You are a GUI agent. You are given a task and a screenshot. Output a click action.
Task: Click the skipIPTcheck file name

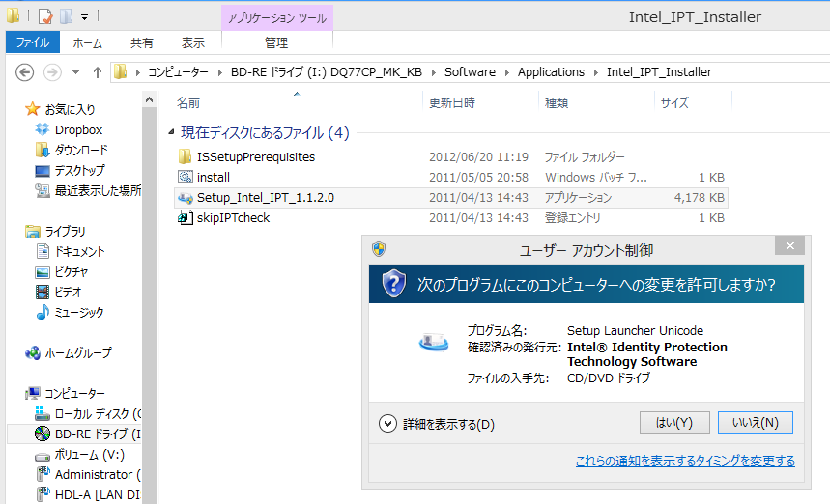(233, 218)
